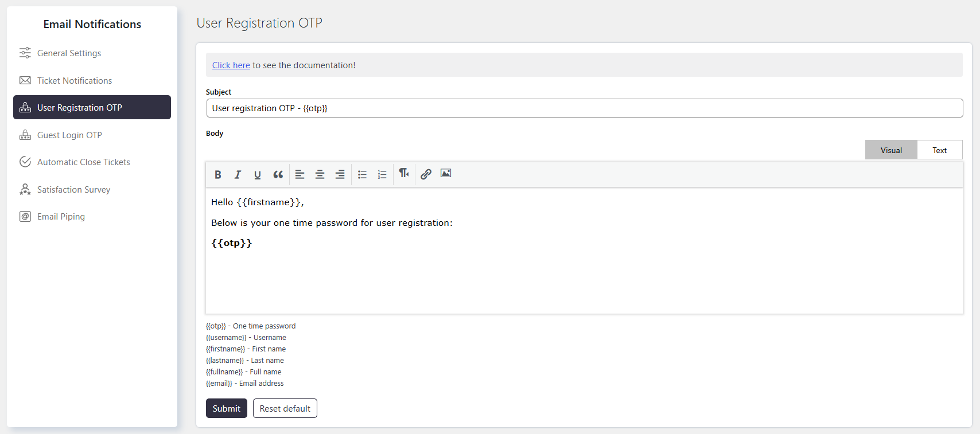The image size is (980, 434).
Task: Toggle text direction paragraph icon
Action: coord(404,173)
